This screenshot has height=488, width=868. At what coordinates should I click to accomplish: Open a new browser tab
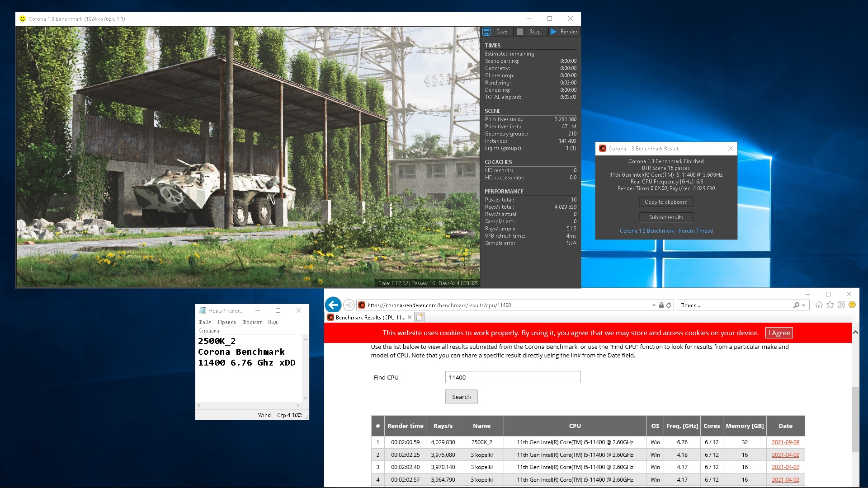coord(420,317)
